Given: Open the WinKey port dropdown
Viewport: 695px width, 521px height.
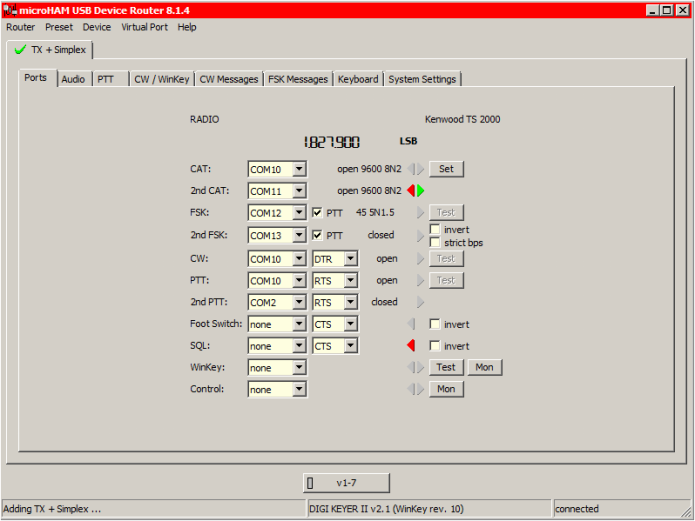Looking at the screenshot, I should (x=299, y=368).
